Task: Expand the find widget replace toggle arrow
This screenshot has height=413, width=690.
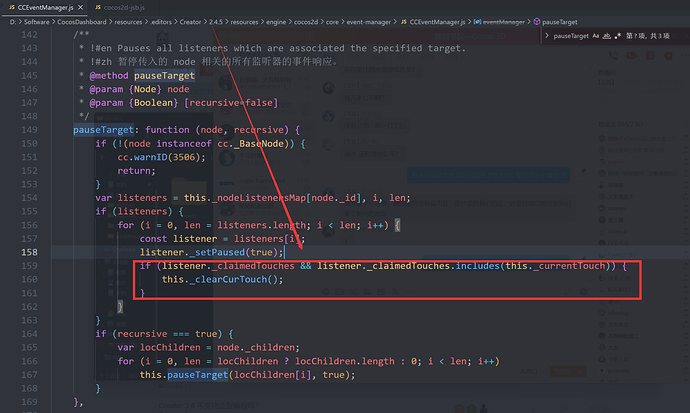Action: coord(547,36)
